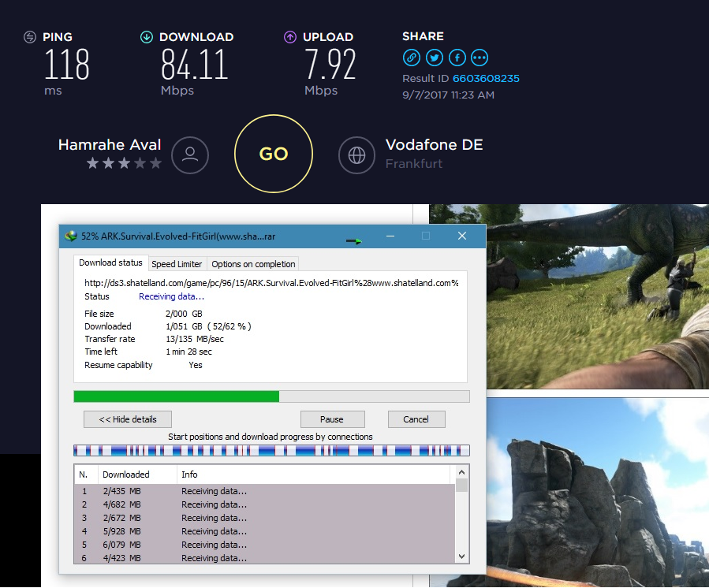This screenshot has width=709, height=588.
Task: Click the File size value 2/000 GB
Action: coord(184,314)
